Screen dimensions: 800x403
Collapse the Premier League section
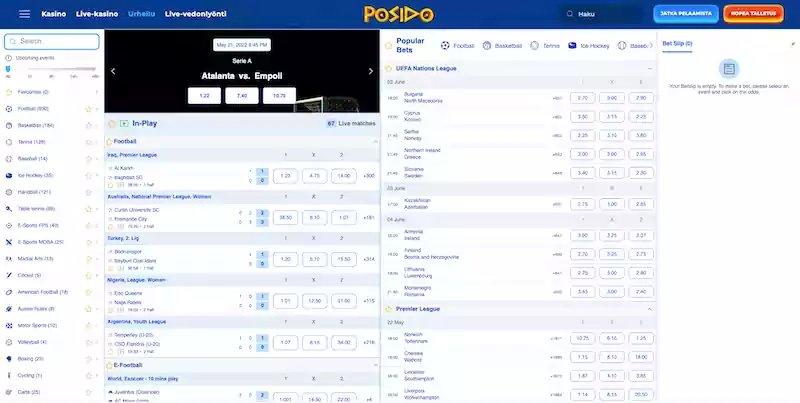tap(649, 309)
